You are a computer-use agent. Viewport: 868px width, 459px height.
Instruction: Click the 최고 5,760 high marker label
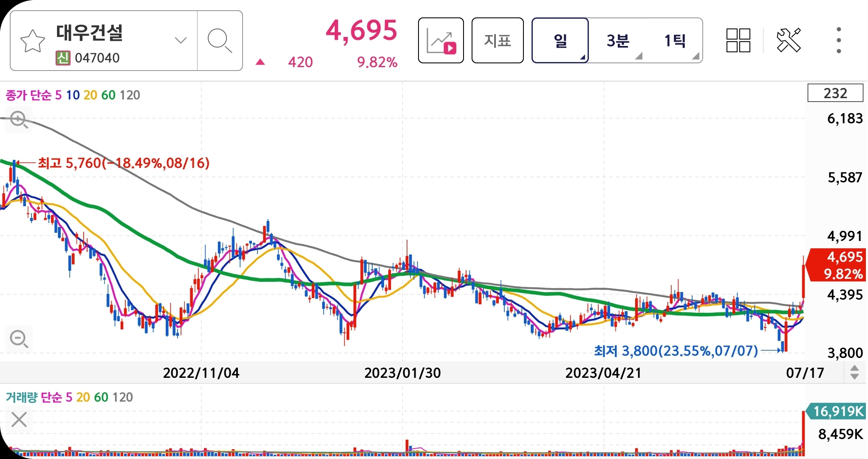124,163
